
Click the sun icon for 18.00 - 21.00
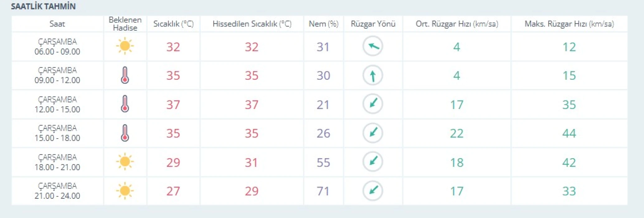pyautogui.click(x=125, y=162)
